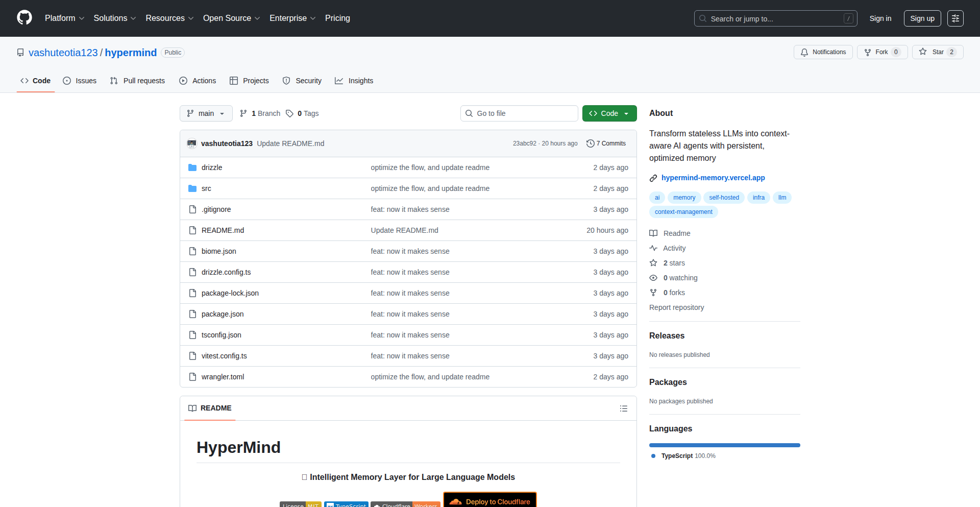980x507 pixels.
Task: Expand the green Code dropdown
Action: click(x=609, y=113)
